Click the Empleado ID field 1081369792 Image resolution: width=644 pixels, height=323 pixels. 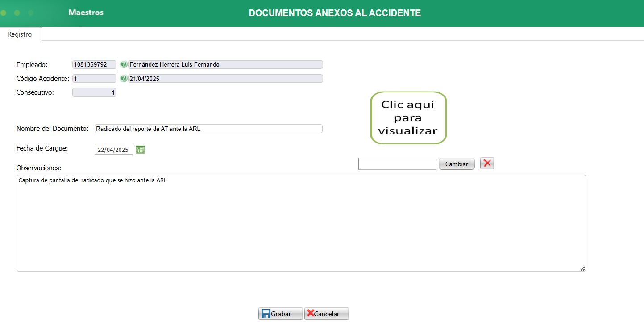[94, 64]
